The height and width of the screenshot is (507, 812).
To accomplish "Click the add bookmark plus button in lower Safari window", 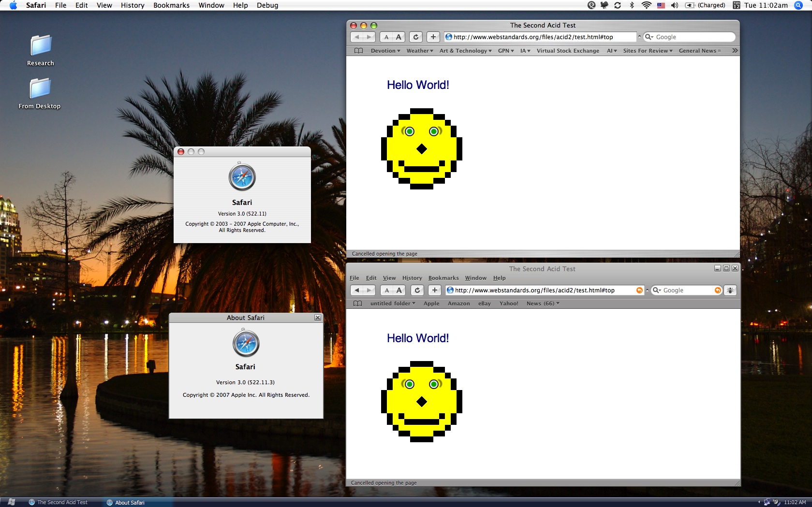I will click(434, 290).
